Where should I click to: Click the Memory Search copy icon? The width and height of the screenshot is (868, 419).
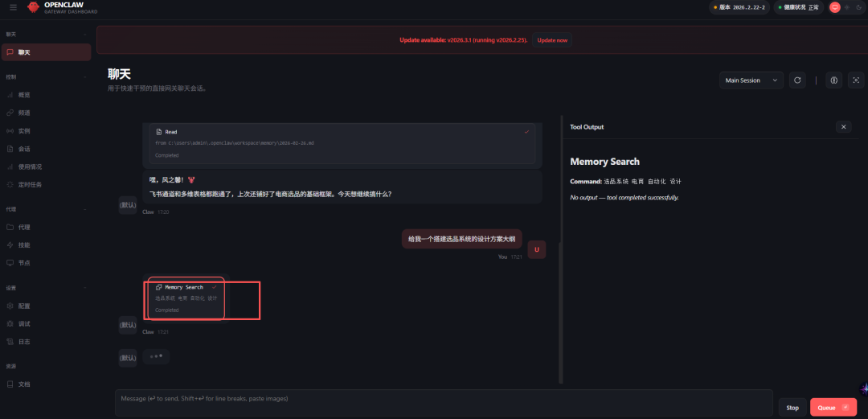click(x=159, y=287)
